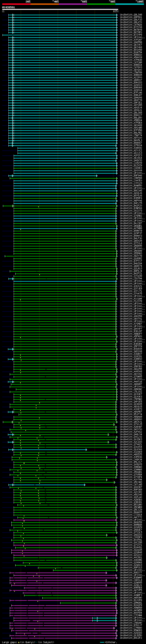Select label UniRef100_O02373
146x644 pixels.
pyautogui.click(x=131, y=211)
